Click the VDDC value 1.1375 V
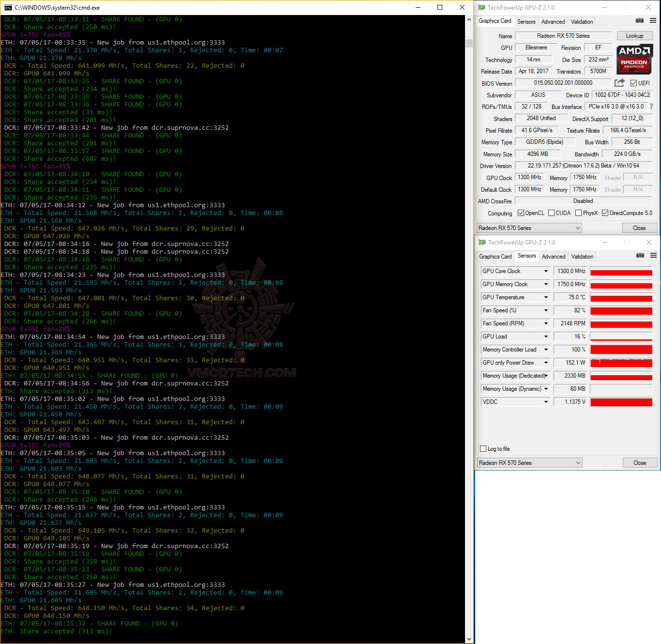The width and height of the screenshot is (661, 644). 570,402
